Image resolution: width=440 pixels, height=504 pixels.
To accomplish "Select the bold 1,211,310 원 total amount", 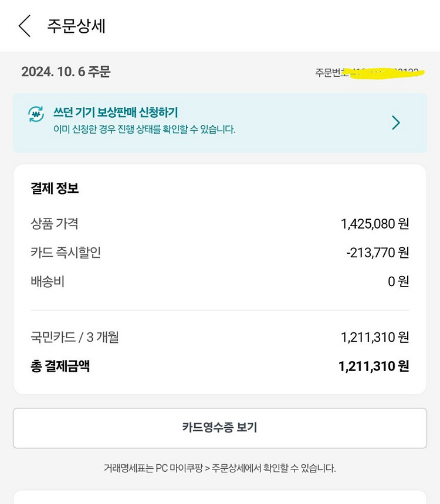I will coord(373,366).
